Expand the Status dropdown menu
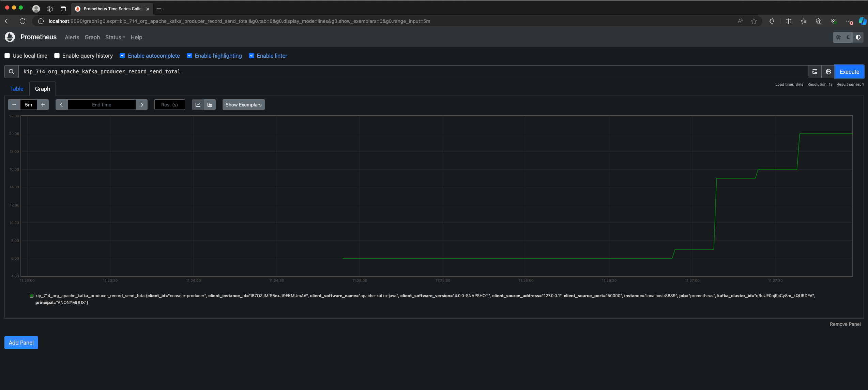 [x=115, y=37]
